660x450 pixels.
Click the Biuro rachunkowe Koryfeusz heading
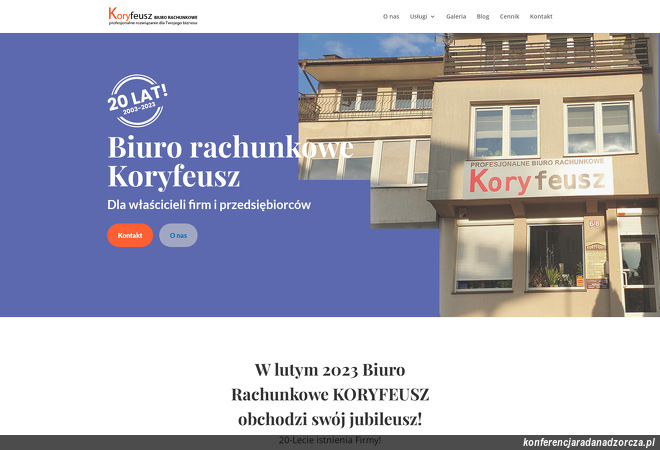[230, 161]
